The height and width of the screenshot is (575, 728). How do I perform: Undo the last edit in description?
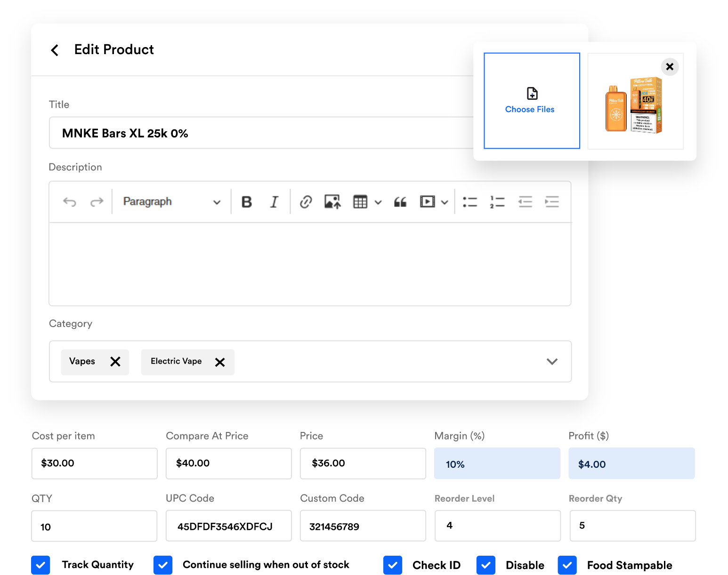(x=70, y=202)
